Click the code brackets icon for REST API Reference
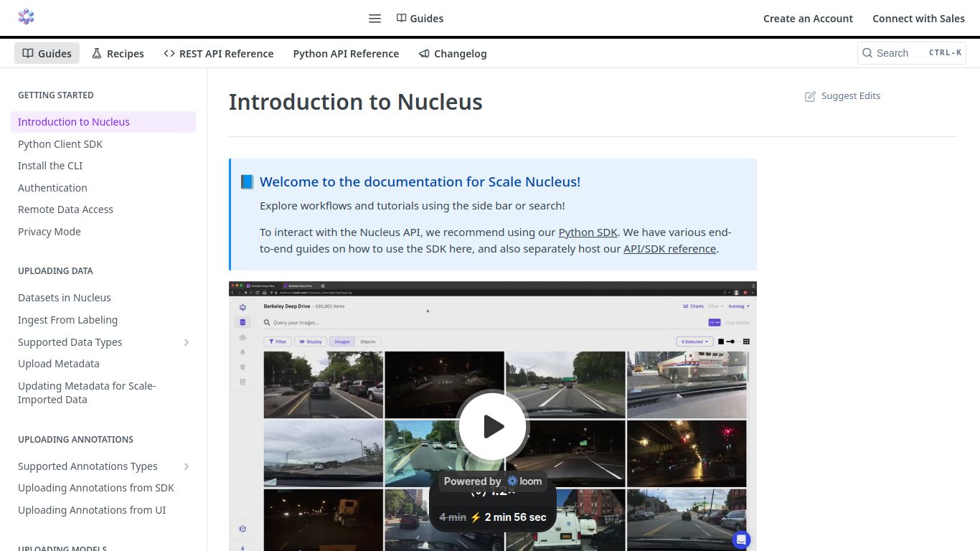The height and width of the screenshot is (551, 980). pyautogui.click(x=169, y=53)
